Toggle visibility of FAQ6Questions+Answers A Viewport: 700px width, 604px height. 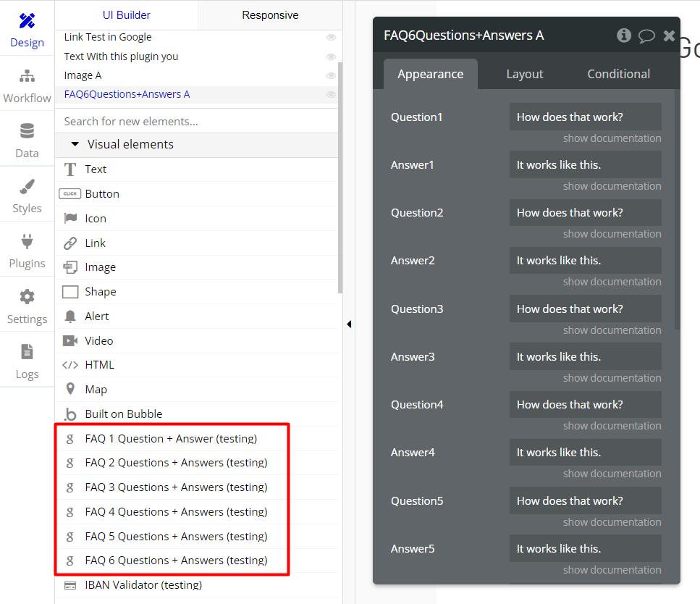click(331, 94)
